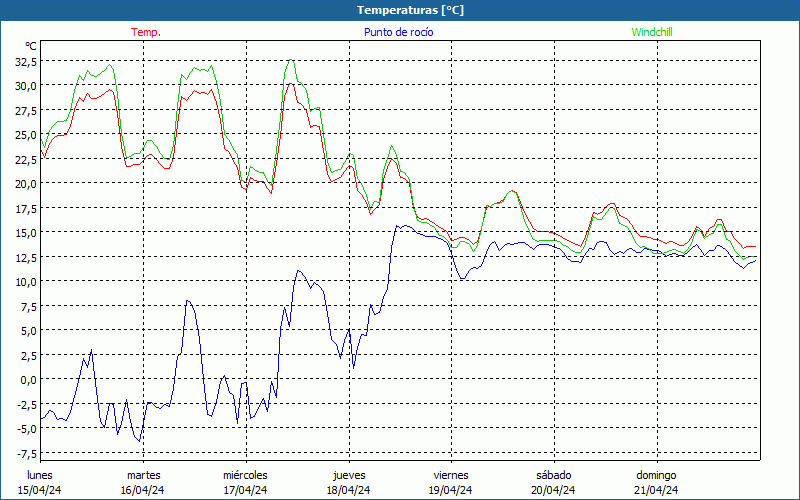This screenshot has height=500, width=800.
Task: Click the 32,5 y-axis value
Action: pyautogui.click(x=26, y=62)
